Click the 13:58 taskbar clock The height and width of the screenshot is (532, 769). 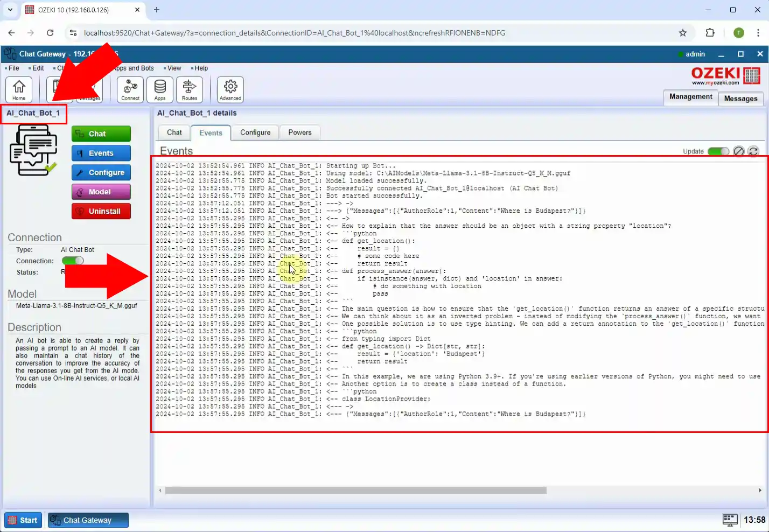[754, 520]
